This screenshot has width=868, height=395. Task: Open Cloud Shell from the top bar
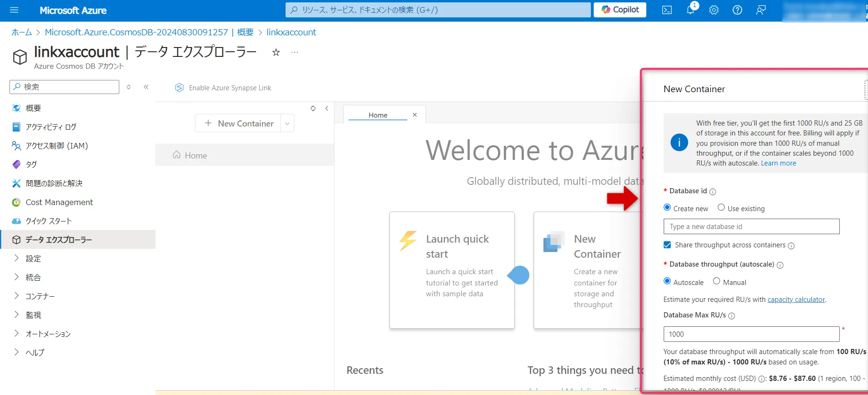point(667,10)
